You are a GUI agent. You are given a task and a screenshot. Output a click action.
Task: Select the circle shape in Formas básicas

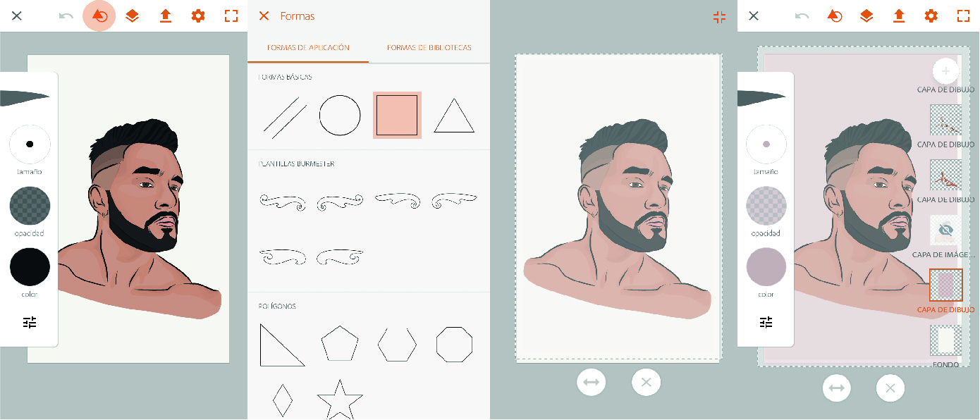(x=340, y=115)
